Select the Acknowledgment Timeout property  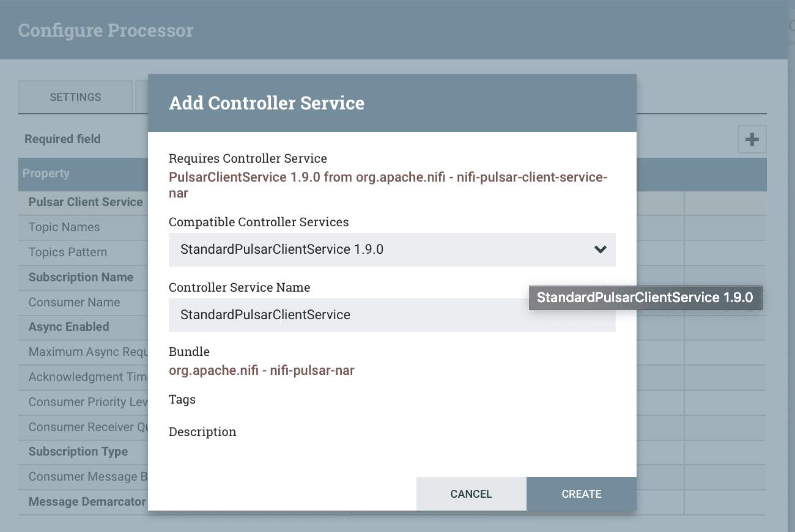tap(88, 377)
